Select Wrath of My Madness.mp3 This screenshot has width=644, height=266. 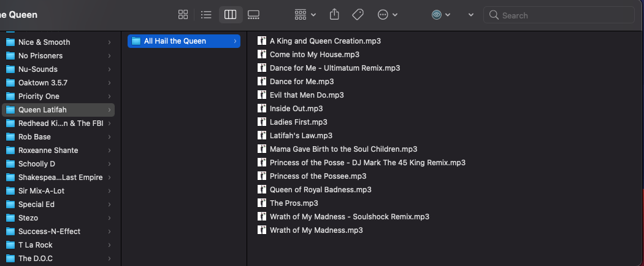click(x=316, y=230)
